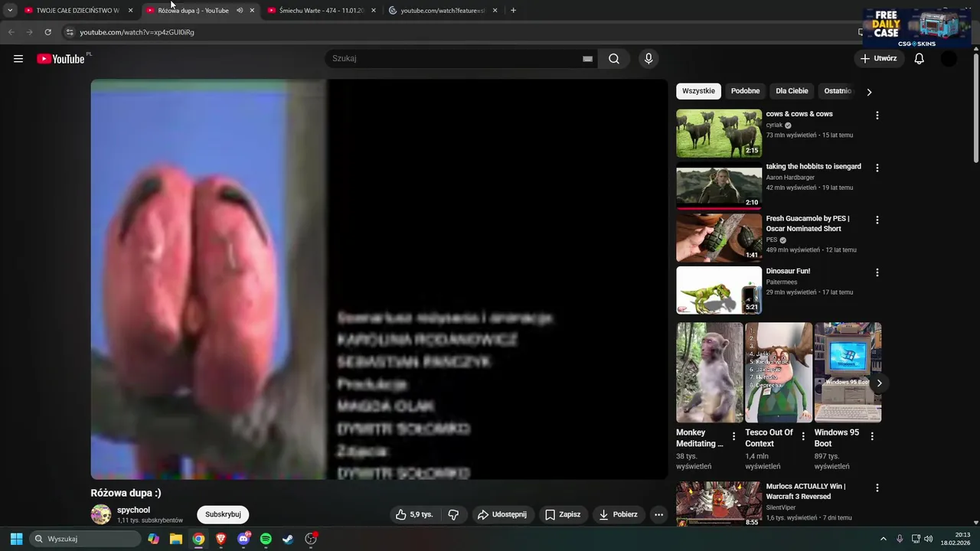The width and height of the screenshot is (980, 551).
Task: Save video with Zapisz button
Action: pyautogui.click(x=563, y=514)
